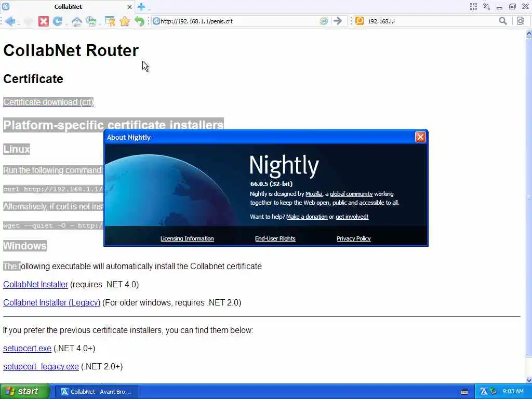Click CollabNet - Avant Browser taskbar button
The image size is (532, 399).
click(x=96, y=392)
